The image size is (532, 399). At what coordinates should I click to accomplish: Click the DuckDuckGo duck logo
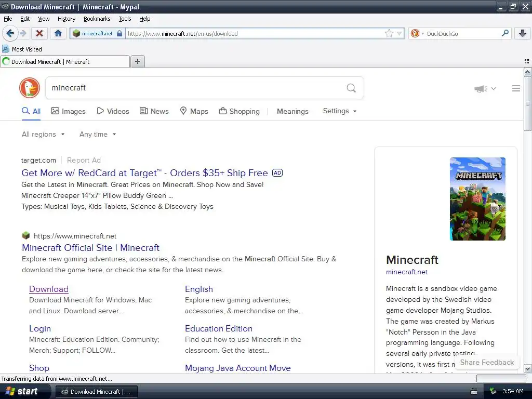(x=30, y=88)
